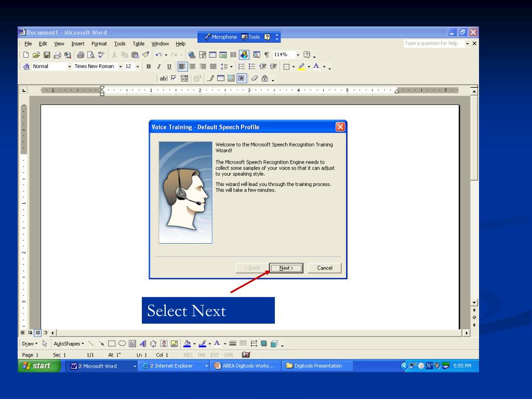Insert a Text Form Field (ab| icon)
The height and width of the screenshot is (399, 532).
[164, 78]
